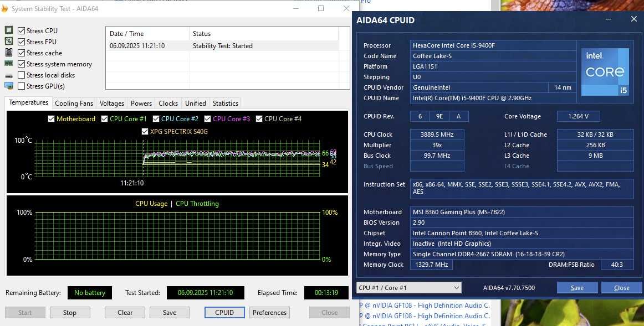Image resolution: width=644 pixels, height=326 pixels.
Task: Click the Memory Type DDR4-2667 value
Action: [522, 254]
